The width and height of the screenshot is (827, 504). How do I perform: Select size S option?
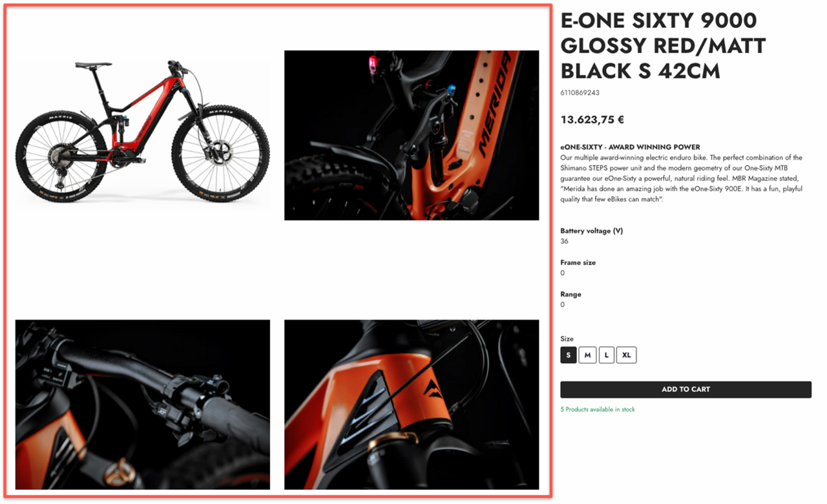[568, 355]
